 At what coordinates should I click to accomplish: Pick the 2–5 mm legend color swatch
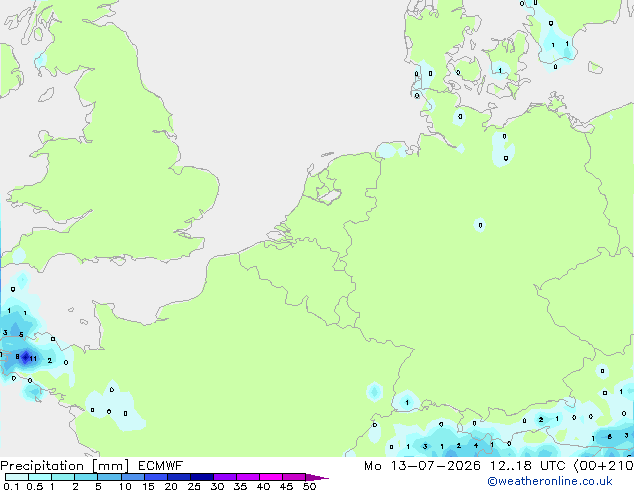86,477
